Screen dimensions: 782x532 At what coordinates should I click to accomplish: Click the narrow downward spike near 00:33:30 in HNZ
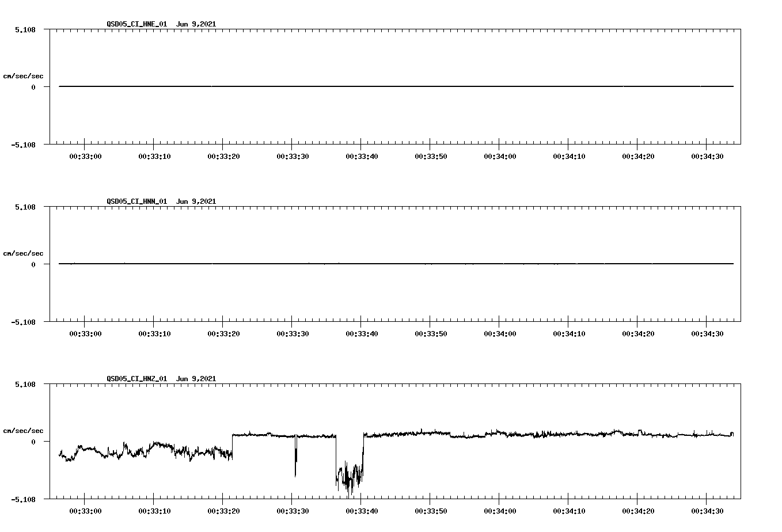click(x=296, y=456)
